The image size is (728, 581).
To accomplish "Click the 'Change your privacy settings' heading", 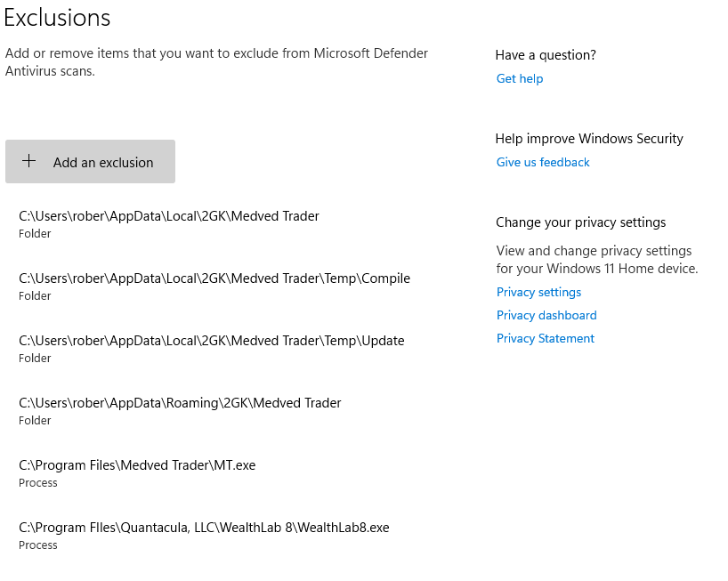I will 581,222.
